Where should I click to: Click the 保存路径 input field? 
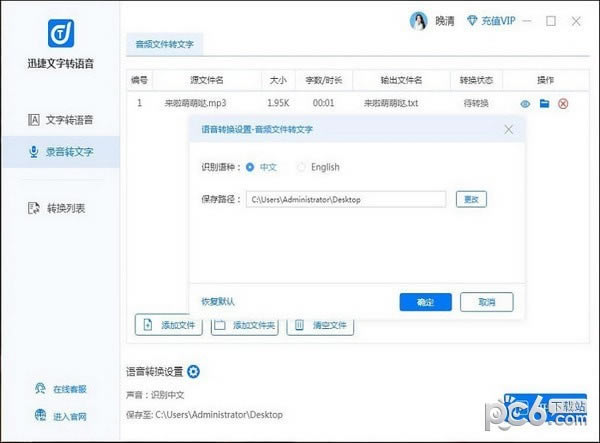(346, 199)
